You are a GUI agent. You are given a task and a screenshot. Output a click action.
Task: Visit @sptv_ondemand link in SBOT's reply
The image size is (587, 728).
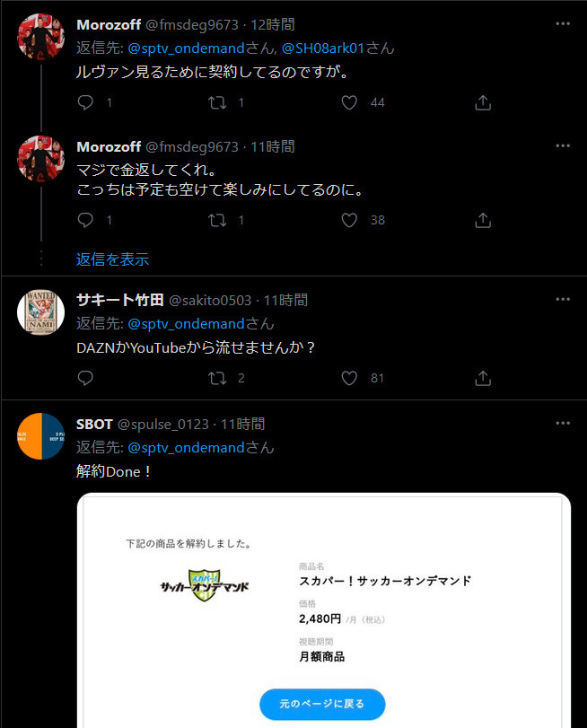pos(186,448)
